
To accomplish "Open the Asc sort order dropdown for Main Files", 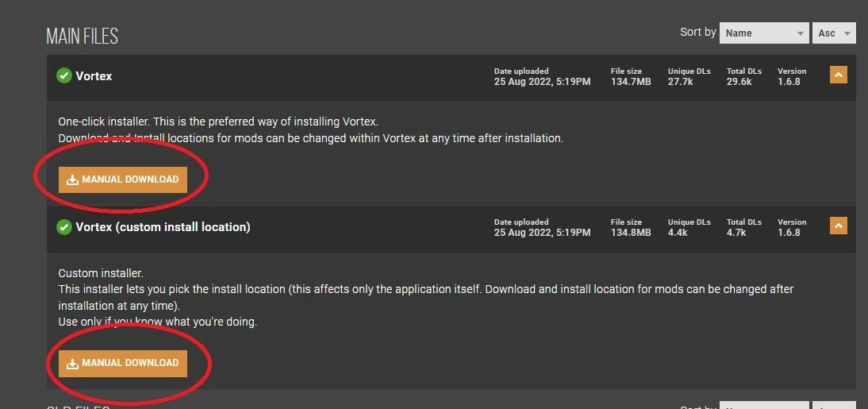I will pyautogui.click(x=834, y=33).
